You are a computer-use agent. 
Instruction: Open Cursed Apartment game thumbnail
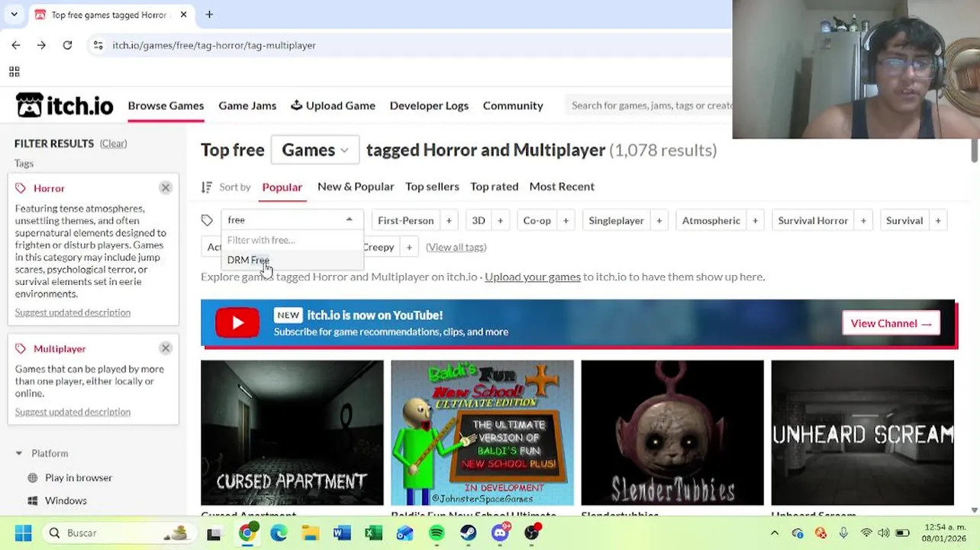[x=292, y=432]
